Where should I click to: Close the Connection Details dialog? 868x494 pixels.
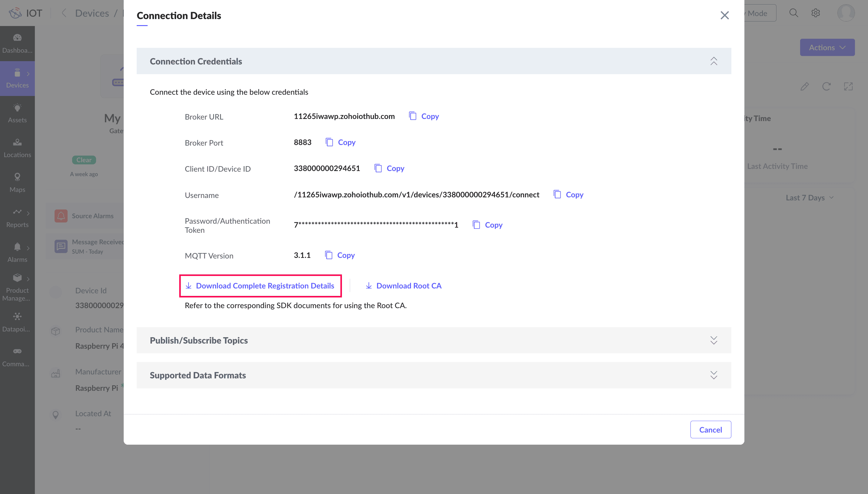click(724, 15)
